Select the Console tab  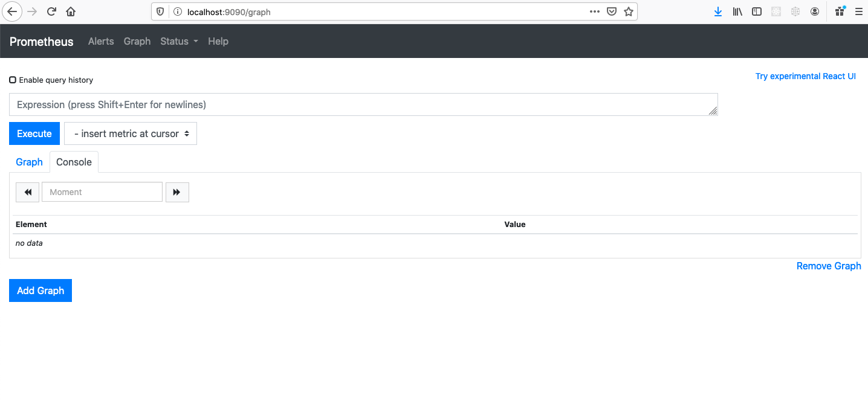click(x=74, y=162)
